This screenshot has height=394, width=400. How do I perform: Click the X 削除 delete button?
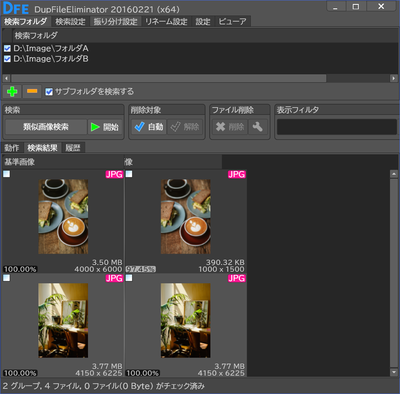(x=230, y=127)
